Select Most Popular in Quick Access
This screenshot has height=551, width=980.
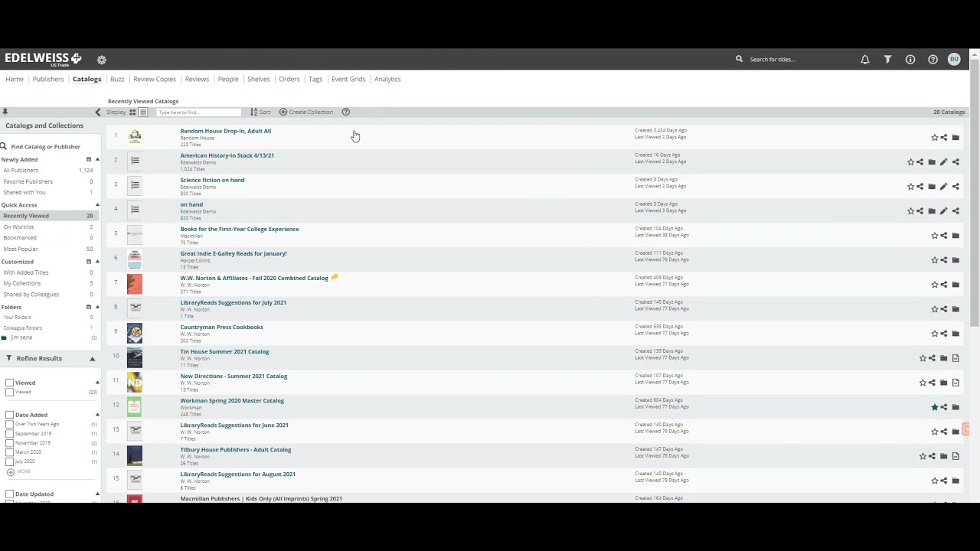point(21,249)
